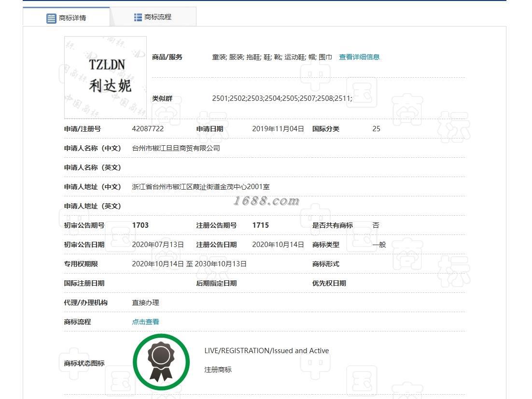Click the 商标详情 tab document icon
532x399 pixels.
coord(51,18)
